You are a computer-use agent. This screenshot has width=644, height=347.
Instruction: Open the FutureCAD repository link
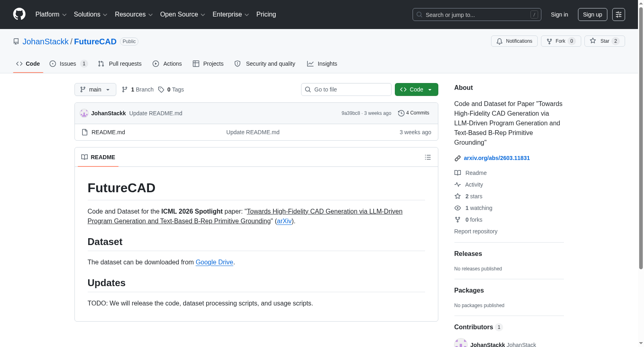(x=95, y=42)
